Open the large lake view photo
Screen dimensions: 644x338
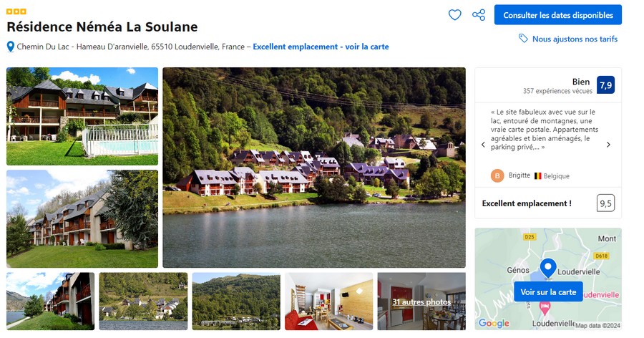[314, 168]
